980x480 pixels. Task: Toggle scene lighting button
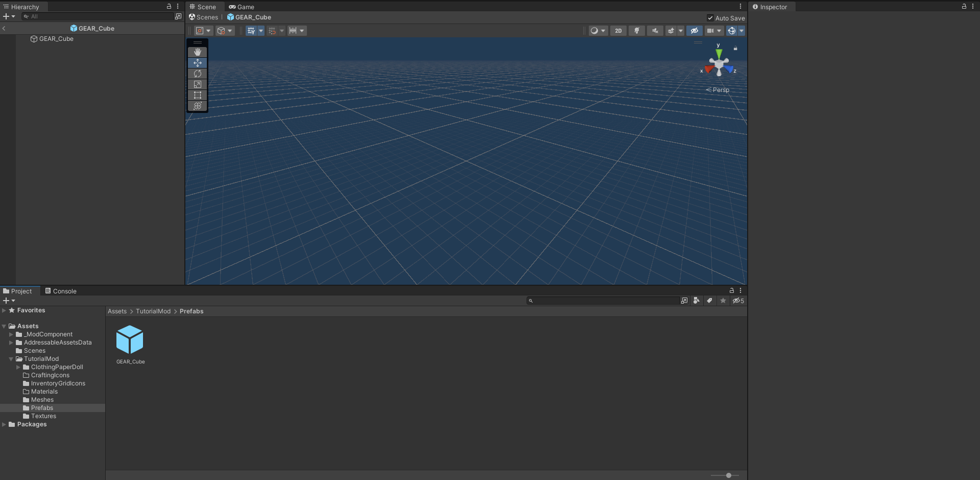(x=637, y=31)
